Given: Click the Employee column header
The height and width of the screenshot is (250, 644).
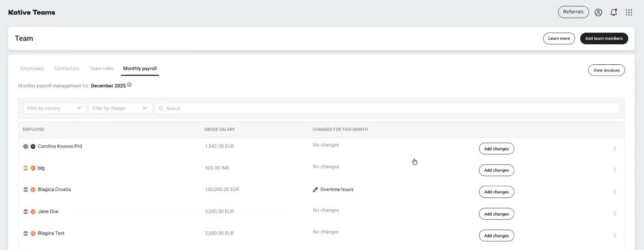Looking at the screenshot, I should coord(33,130).
